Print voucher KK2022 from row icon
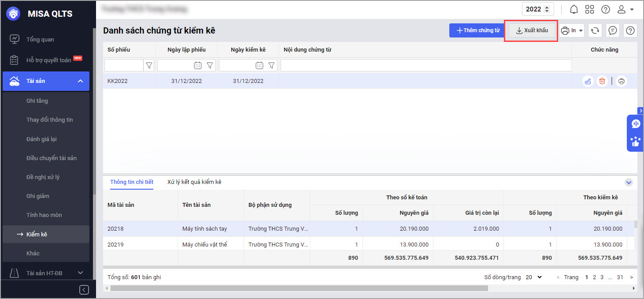Screen dimensions: 644x299 click(621, 81)
